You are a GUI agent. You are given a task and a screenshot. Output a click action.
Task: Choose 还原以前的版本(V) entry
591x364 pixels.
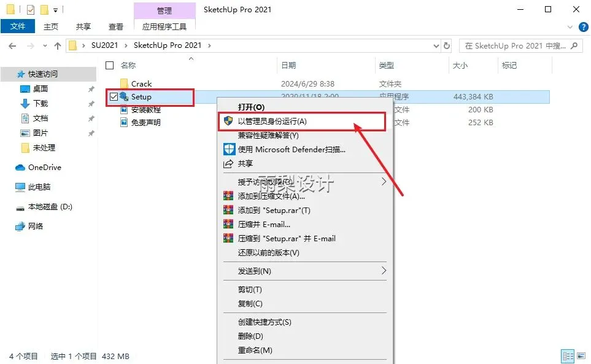coord(269,252)
